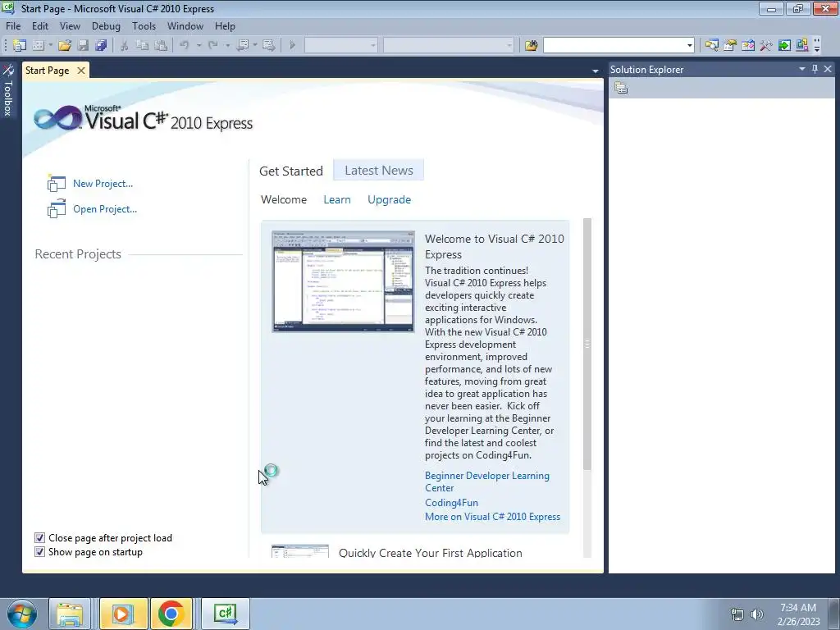This screenshot has height=630, width=840.
Task: Click the Navigate Forward toolbar icon
Action: [x=269, y=46]
